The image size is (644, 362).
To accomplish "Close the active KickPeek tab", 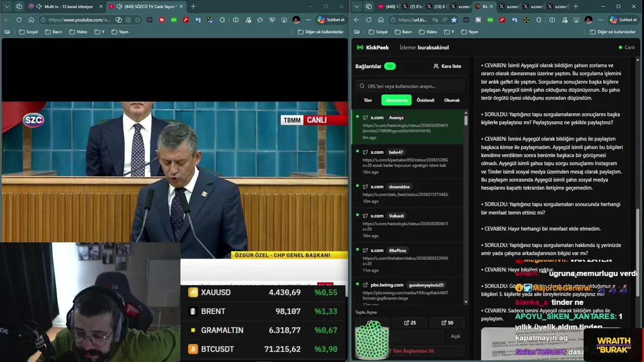I will (x=491, y=7).
